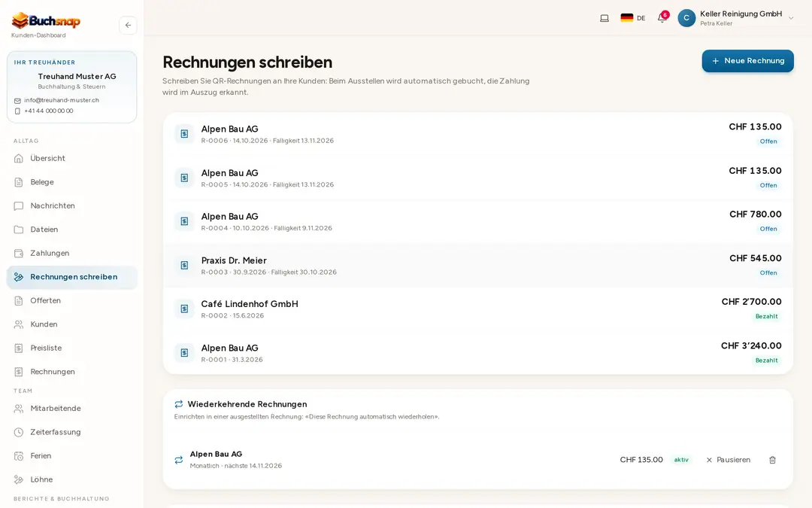Open Preisliste in the sidebar
812x508 pixels.
pos(72,348)
